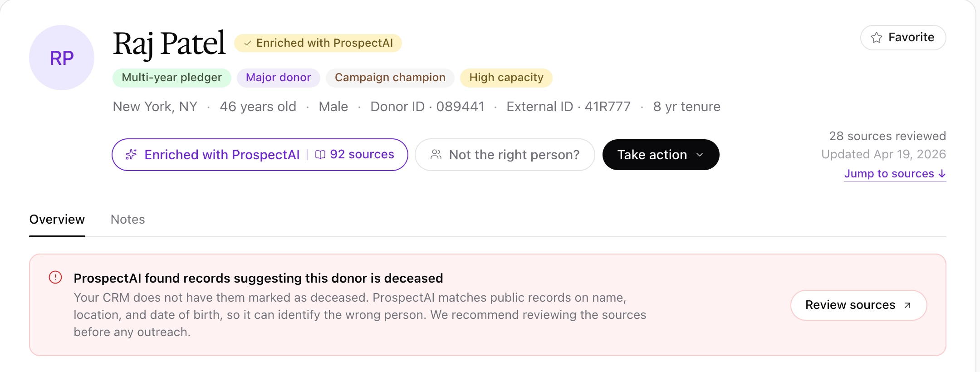Click the arrow icon on Review sources

(907, 305)
